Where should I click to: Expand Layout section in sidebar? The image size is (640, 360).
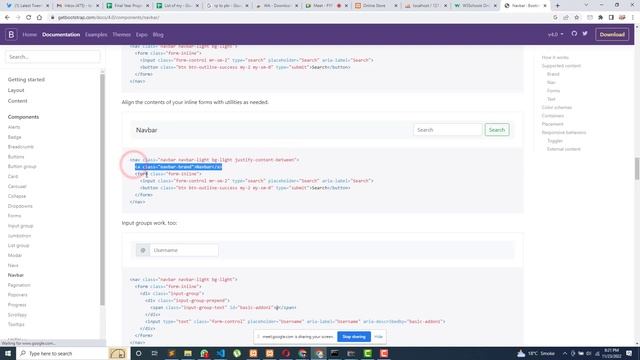[16, 90]
